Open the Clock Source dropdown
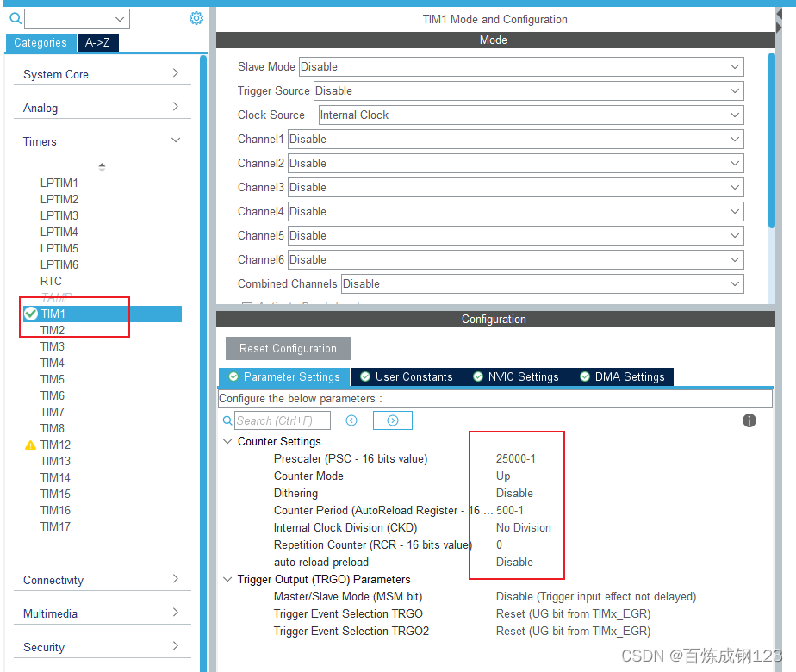The image size is (796, 672). tap(526, 115)
